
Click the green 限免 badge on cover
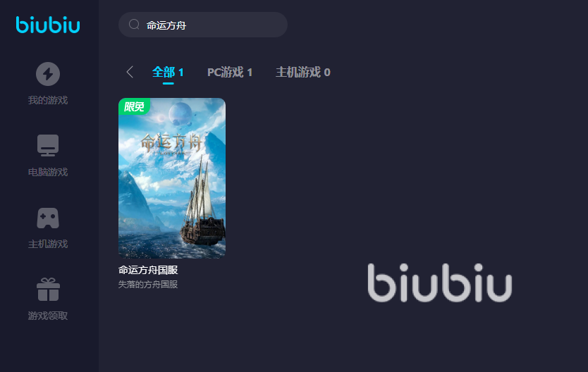[134, 107]
